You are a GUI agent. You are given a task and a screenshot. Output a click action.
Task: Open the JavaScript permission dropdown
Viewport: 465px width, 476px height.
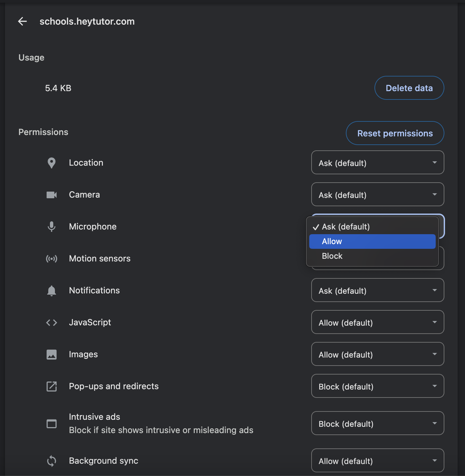tap(378, 322)
